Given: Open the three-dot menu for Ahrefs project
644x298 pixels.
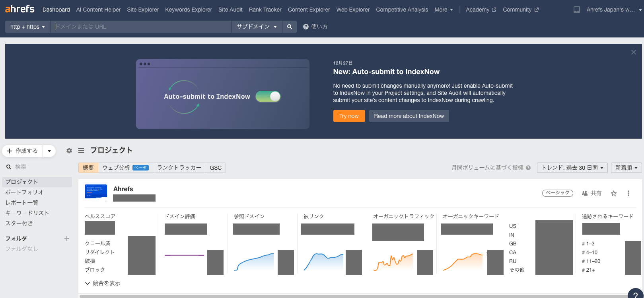Looking at the screenshot, I should pyautogui.click(x=628, y=193).
